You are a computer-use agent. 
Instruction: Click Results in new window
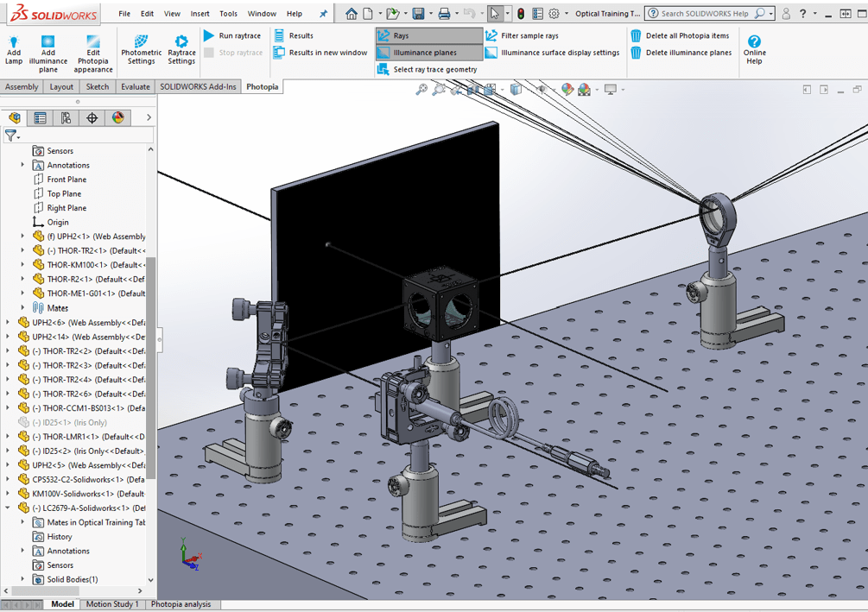[325, 52]
